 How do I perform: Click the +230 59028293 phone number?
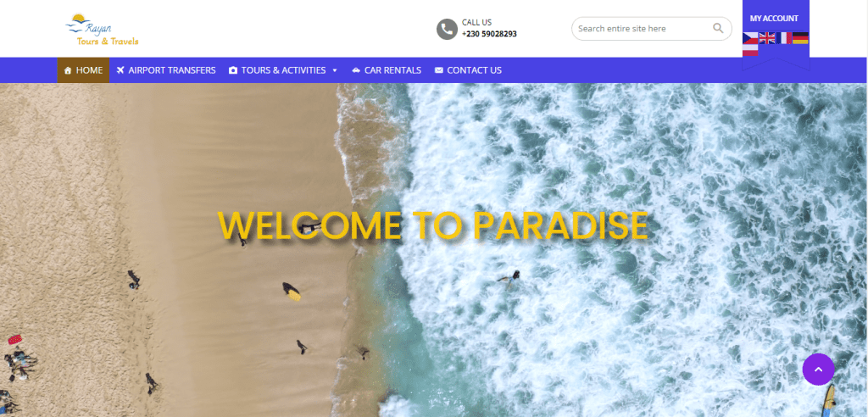[489, 34]
